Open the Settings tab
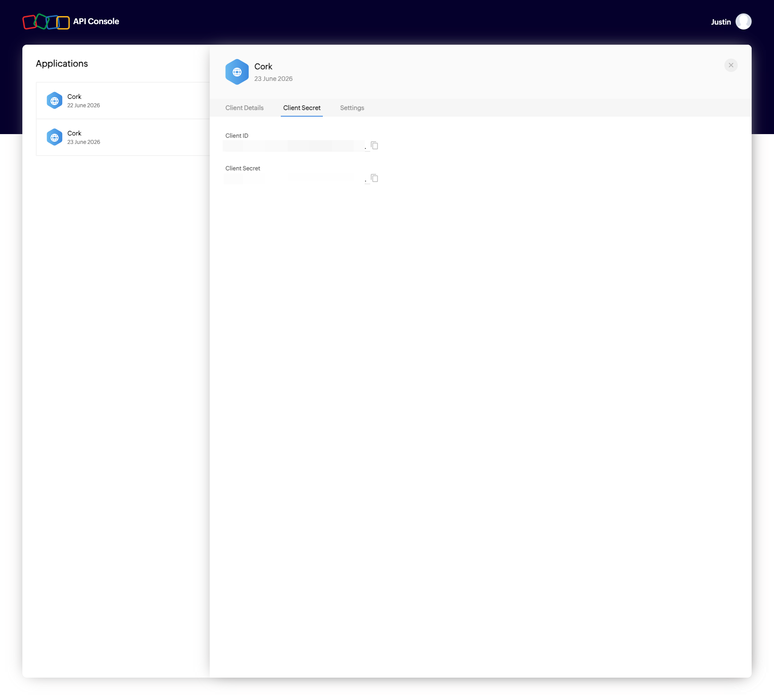This screenshot has width=774, height=700. coord(352,108)
